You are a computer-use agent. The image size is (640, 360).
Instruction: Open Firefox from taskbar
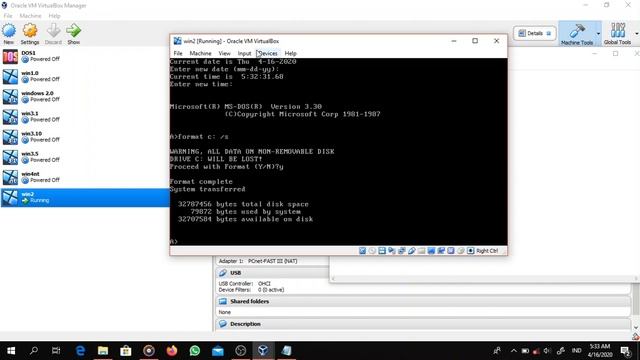pos(172,351)
